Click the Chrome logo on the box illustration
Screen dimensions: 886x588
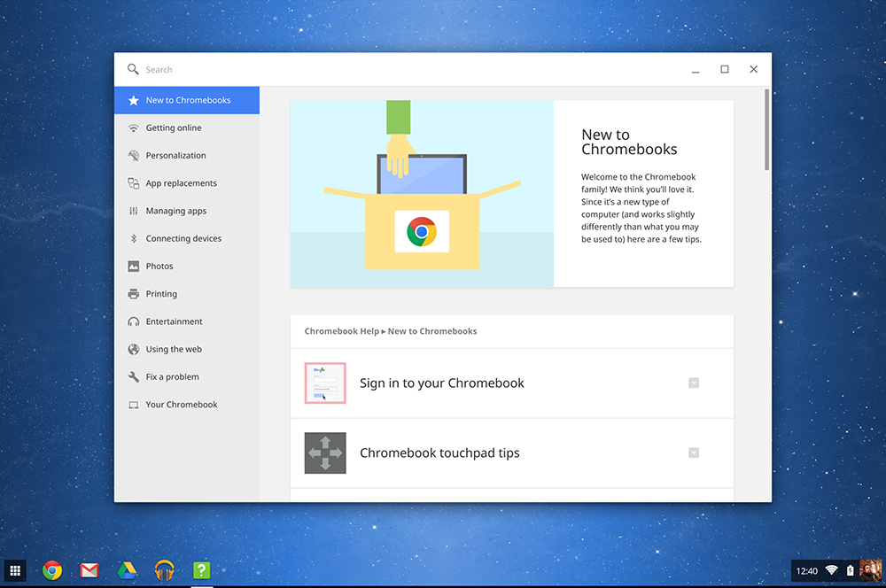[422, 232]
